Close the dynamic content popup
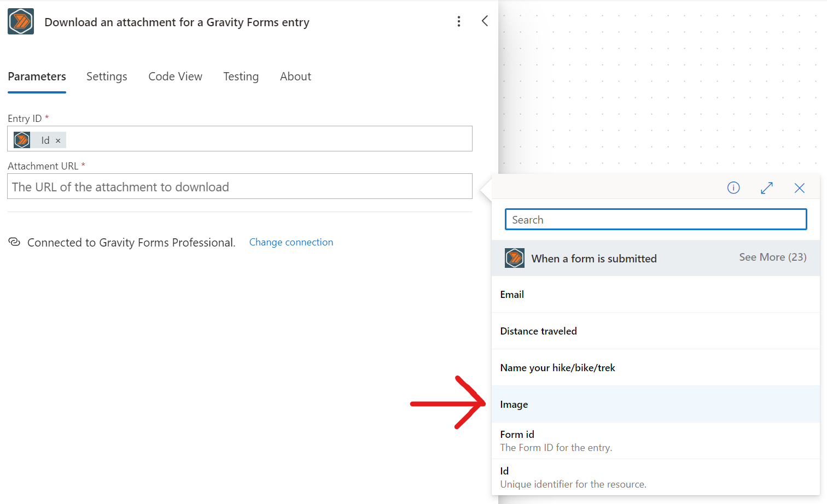This screenshot has width=827, height=504. [x=800, y=188]
